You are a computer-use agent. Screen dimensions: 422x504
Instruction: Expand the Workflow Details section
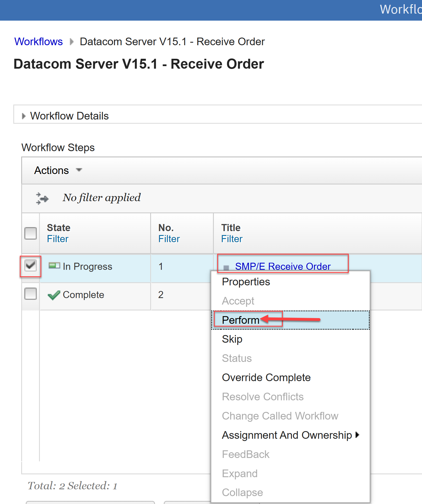pyautogui.click(x=24, y=116)
